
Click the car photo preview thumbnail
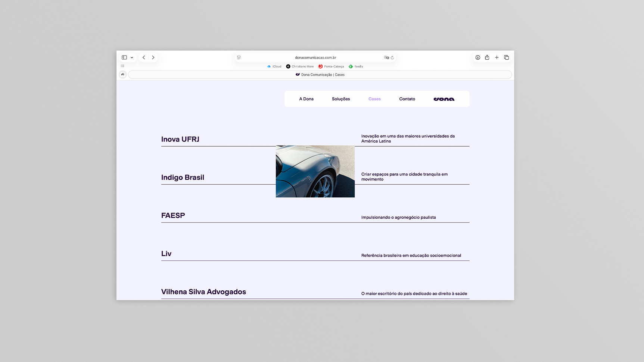point(315,171)
